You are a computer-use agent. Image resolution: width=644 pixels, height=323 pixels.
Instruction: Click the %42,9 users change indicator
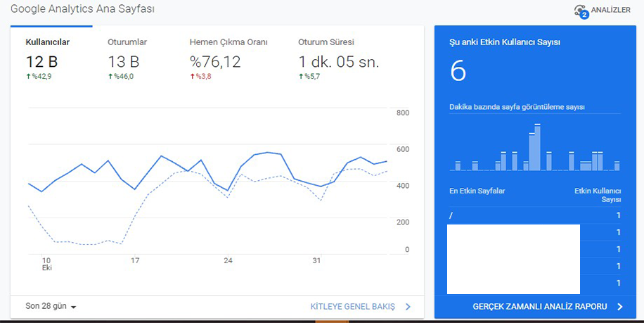click(39, 76)
